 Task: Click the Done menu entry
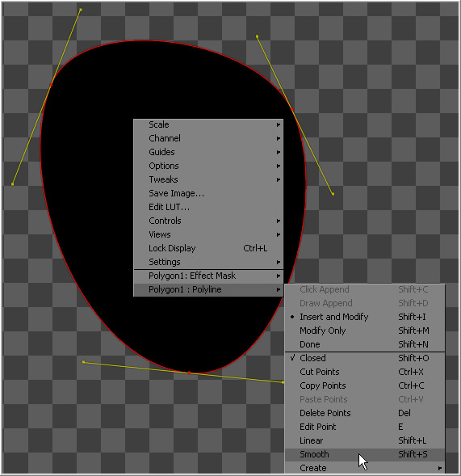coord(365,344)
